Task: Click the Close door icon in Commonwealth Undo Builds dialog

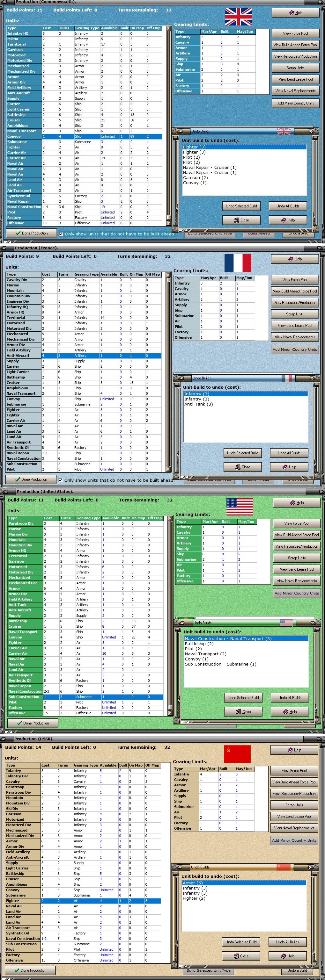Action: [237, 220]
